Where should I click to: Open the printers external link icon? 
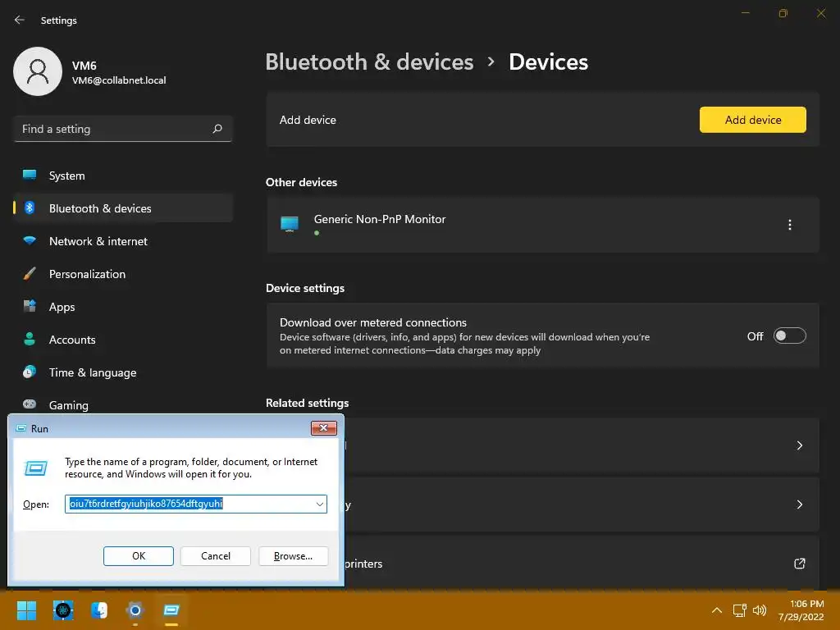pos(799,564)
